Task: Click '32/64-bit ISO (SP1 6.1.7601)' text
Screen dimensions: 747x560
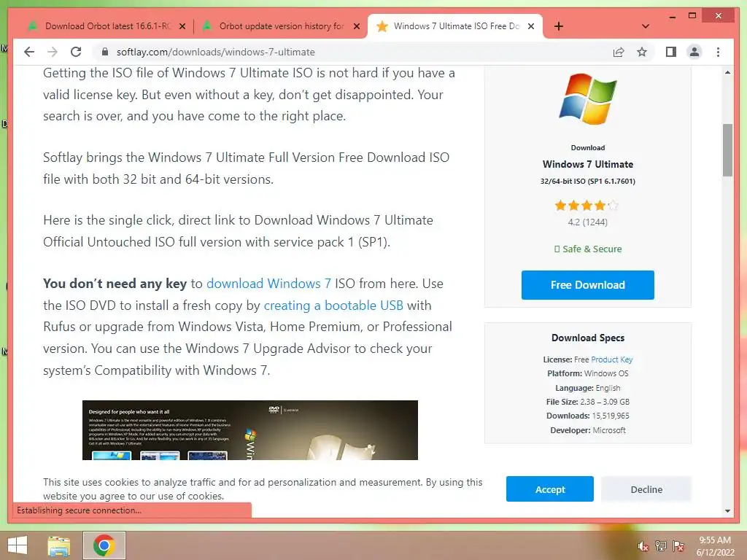Action: click(x=588, y=181)
